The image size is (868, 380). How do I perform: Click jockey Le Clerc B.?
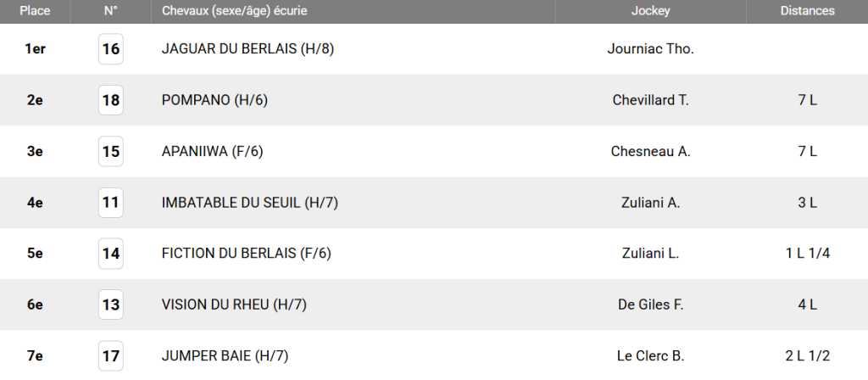coord(650,356)
